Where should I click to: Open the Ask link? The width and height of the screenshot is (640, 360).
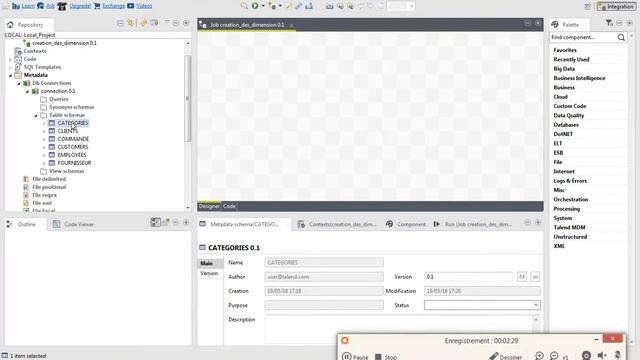click(50, 6)
